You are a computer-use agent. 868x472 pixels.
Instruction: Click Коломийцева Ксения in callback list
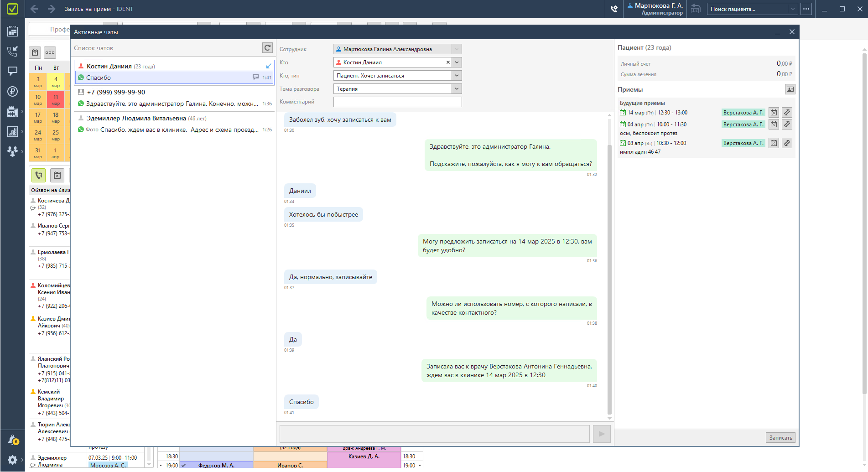point(50,296)
